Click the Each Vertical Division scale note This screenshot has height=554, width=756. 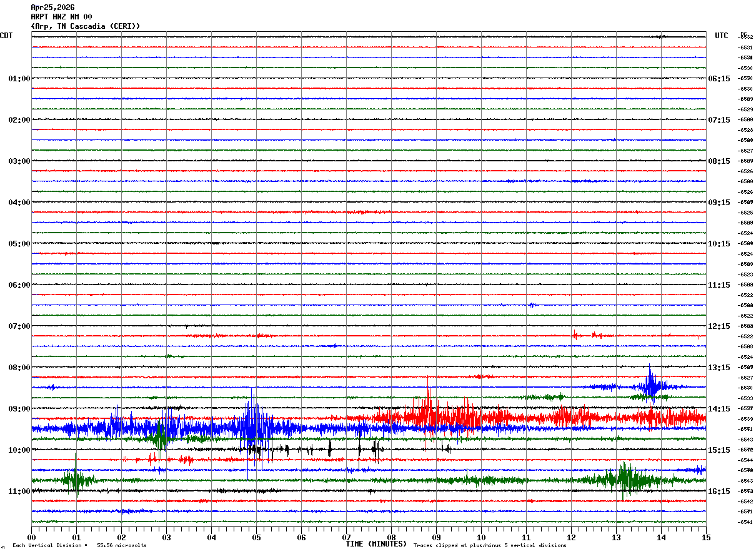click(79, 546)
